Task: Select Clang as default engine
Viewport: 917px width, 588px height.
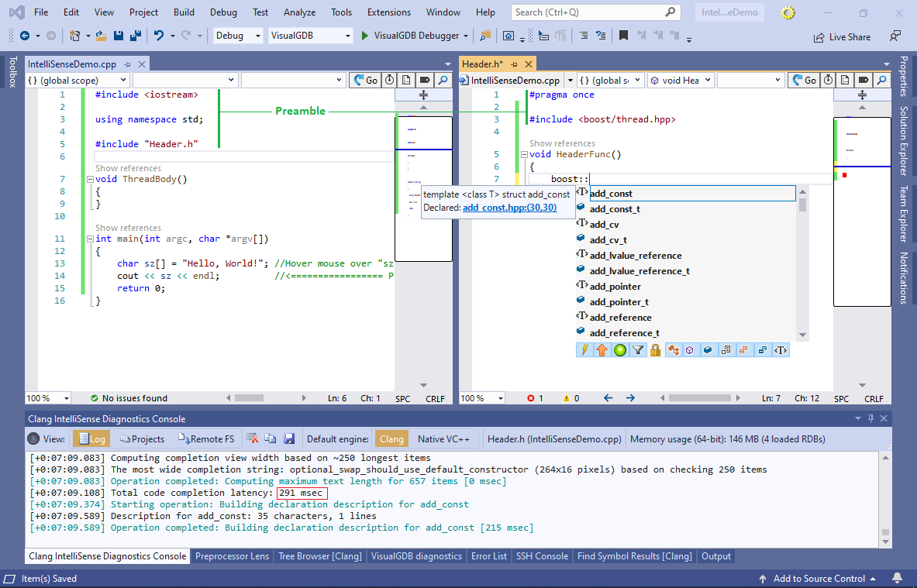Action: [x=391, y=439]
